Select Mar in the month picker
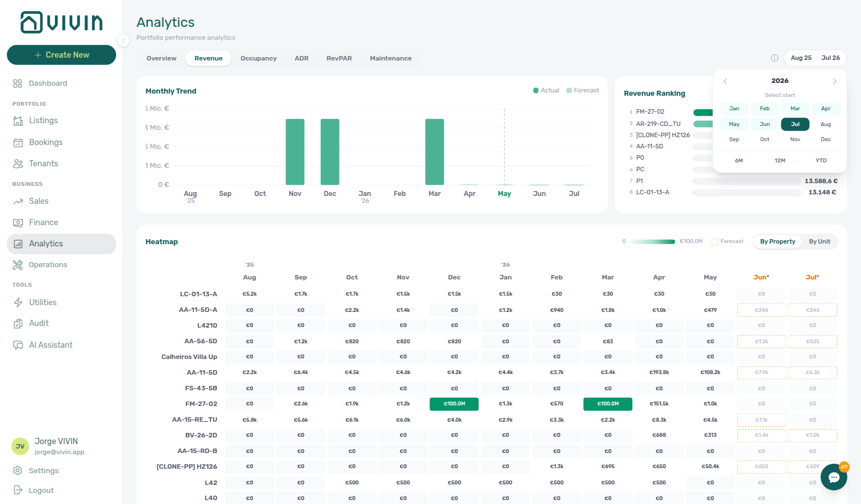The width and height of the screenshot is (861, 504). [x=795, y=109]
